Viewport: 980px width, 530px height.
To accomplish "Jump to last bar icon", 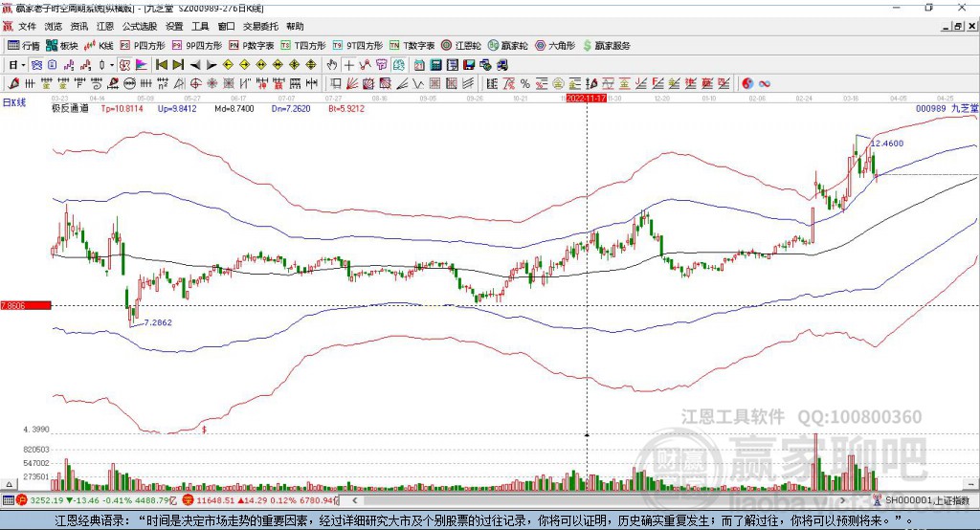I will 178,65.
